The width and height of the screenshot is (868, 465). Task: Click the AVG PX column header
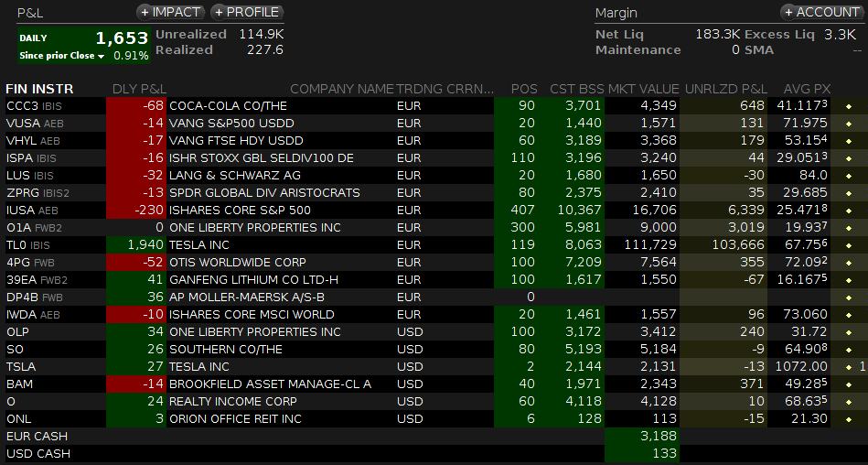tap(807, 89)
